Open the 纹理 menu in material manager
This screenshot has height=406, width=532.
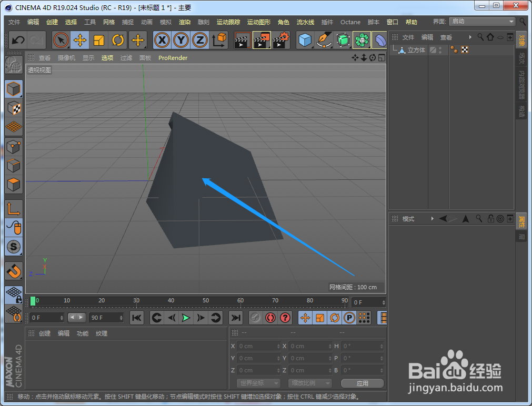tap(102, 333)
